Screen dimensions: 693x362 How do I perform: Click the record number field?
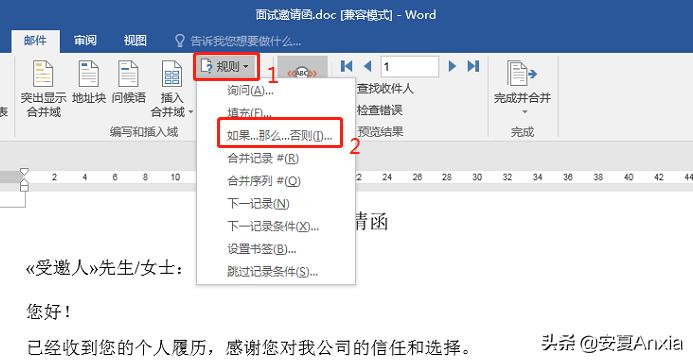click(410, 67)
